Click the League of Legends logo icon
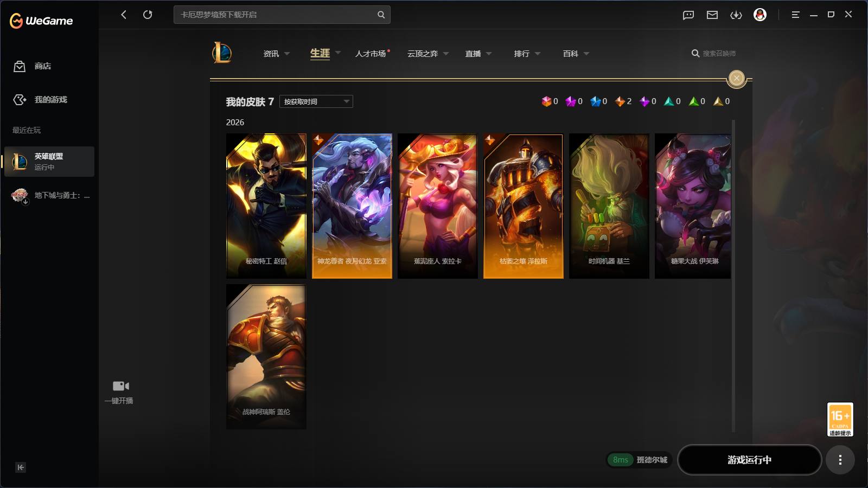 (x=222, y=53)
